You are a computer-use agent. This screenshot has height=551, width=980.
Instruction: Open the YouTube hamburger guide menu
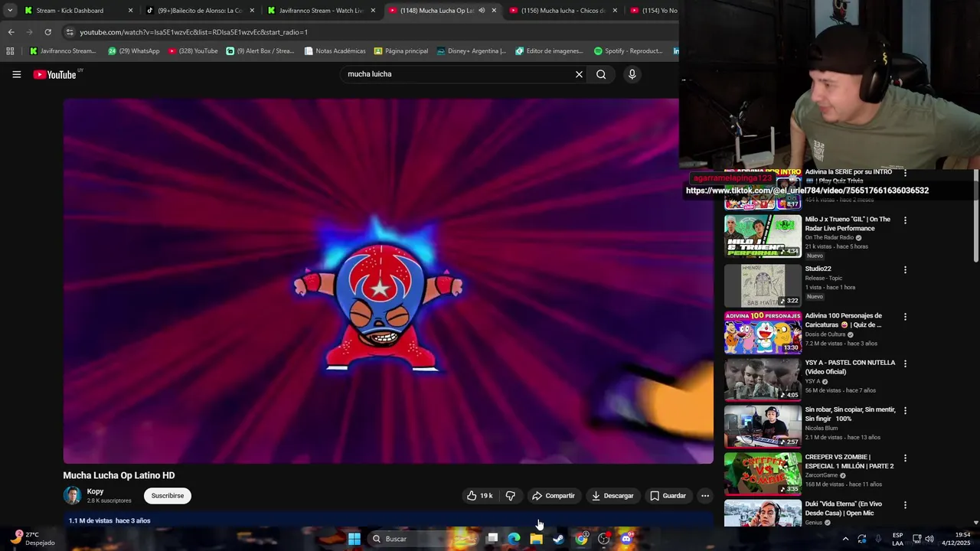click(x=16, y=74)
